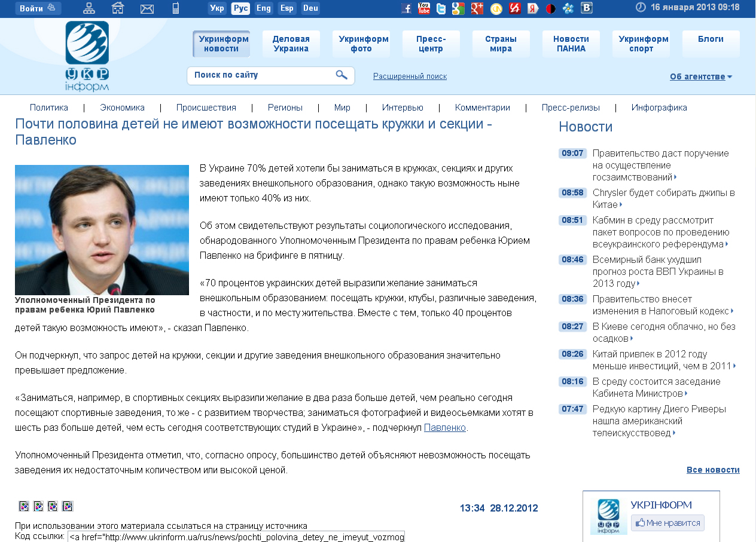Open the Блоги tab
The width and height of the screenshot is (756, 542).
[711, 44]
